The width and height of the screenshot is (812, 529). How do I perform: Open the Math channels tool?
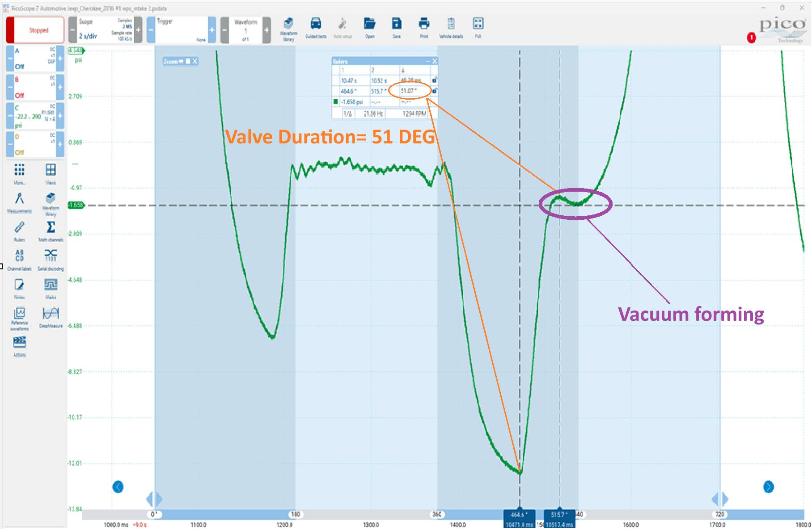coord(51,231)
